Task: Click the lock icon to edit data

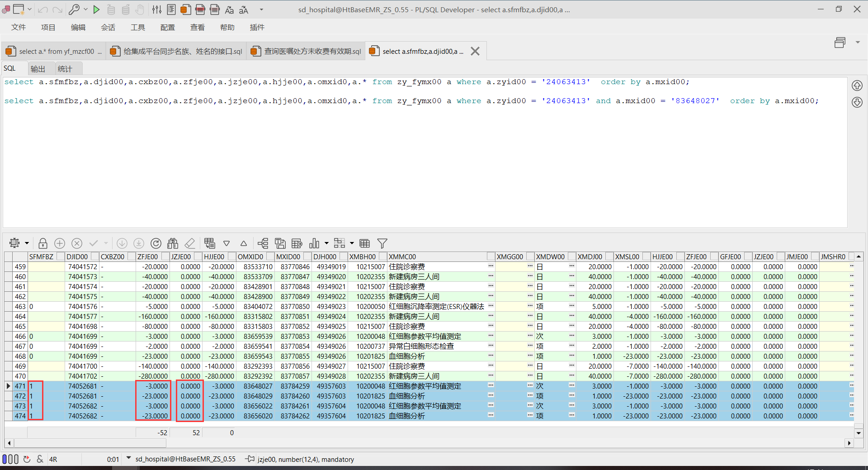Action: click(43, 243)
